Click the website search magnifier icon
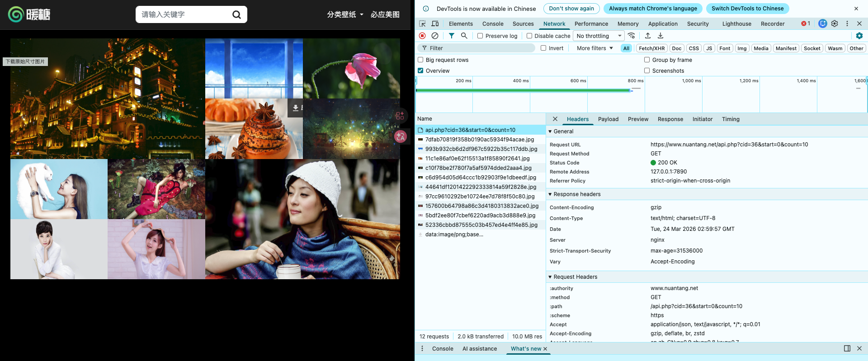Image resolution: width=868 pixels, height=361 pixels. point(236,15)
